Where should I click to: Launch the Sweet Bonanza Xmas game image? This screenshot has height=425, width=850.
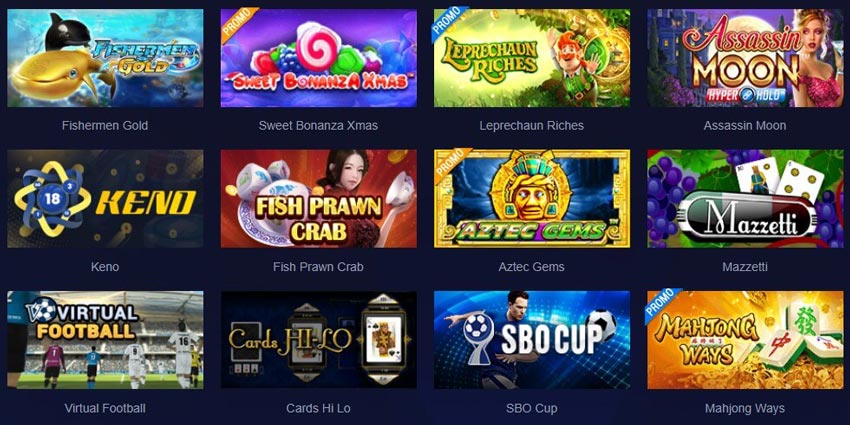pos(319,58)
